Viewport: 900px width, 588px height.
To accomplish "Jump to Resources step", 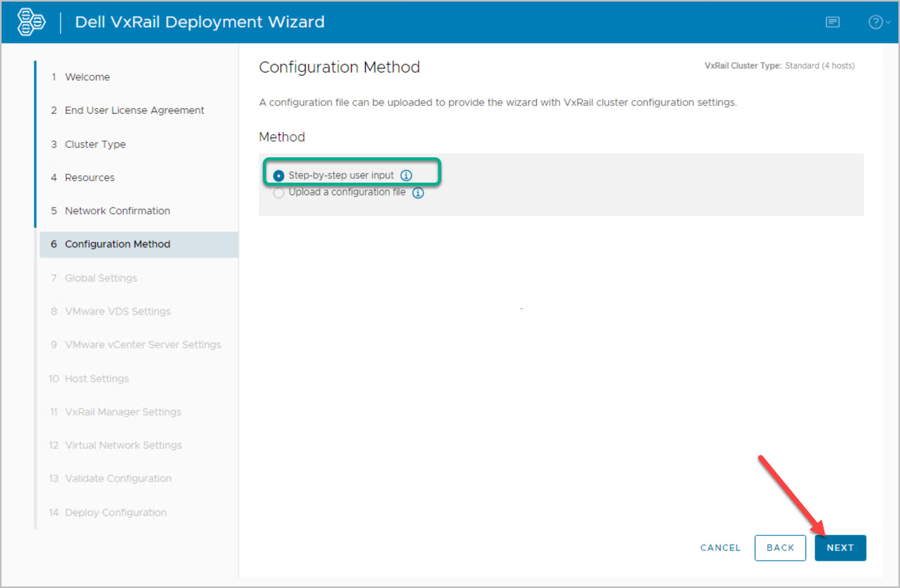I will (89, 178).
